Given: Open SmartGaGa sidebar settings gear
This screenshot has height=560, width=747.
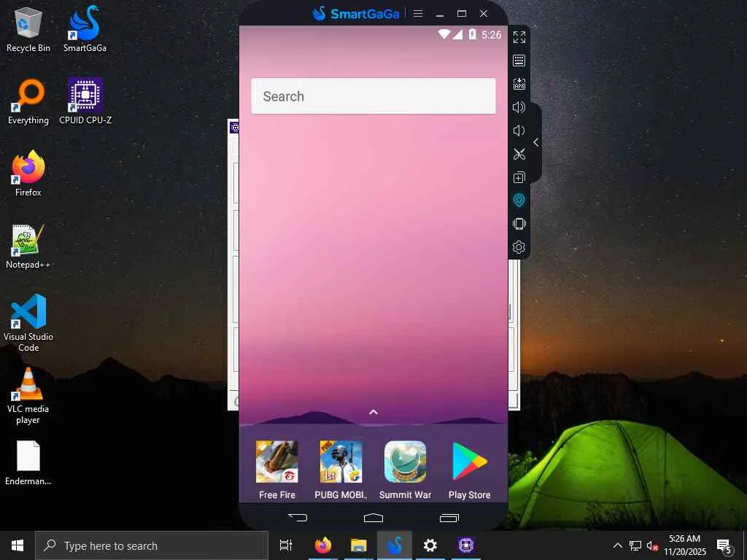Looking at the screenshot, I should (x=519, y=247).
